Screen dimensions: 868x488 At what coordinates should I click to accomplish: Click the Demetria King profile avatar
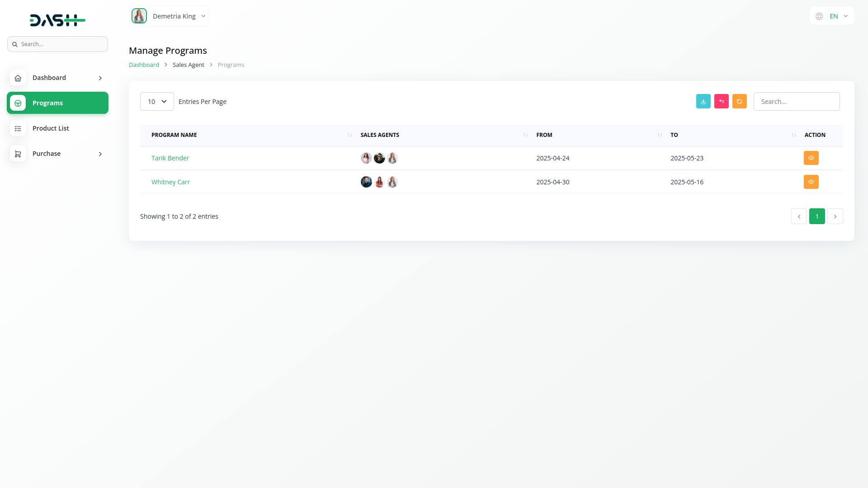pyautogui.click(x=139, y=16)
